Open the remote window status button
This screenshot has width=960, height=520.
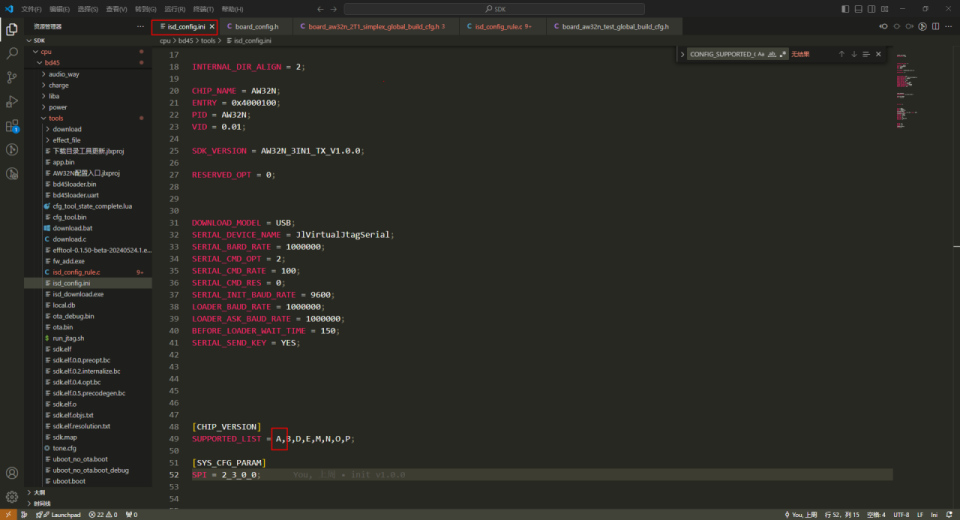[8, 514]
